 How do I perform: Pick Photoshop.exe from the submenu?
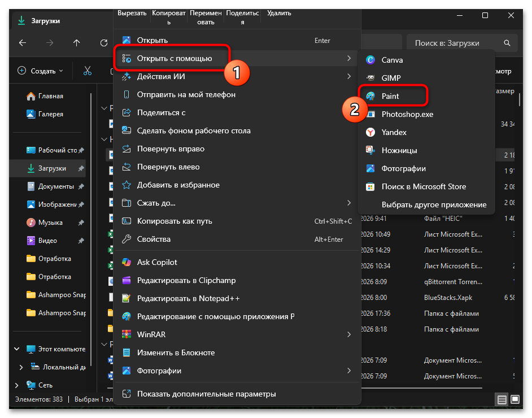tap(407, 114)
